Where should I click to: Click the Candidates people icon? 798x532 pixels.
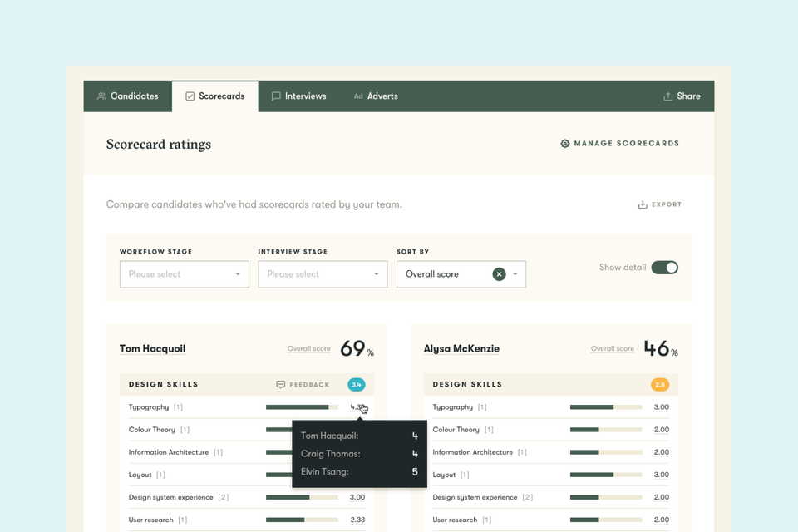click(101, 96)
